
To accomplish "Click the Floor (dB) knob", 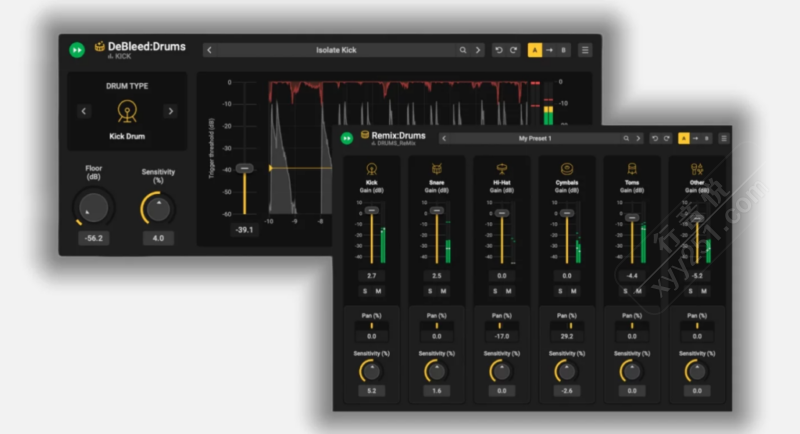I will [x=93, y=208].
